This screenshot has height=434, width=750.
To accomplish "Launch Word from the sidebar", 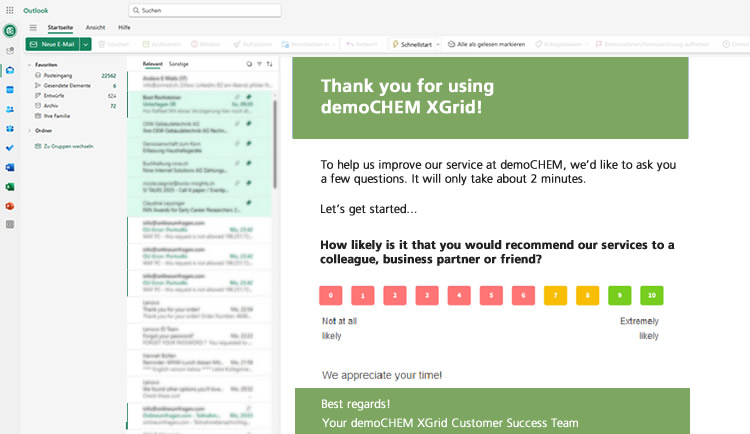I will (x=10, y=167).
